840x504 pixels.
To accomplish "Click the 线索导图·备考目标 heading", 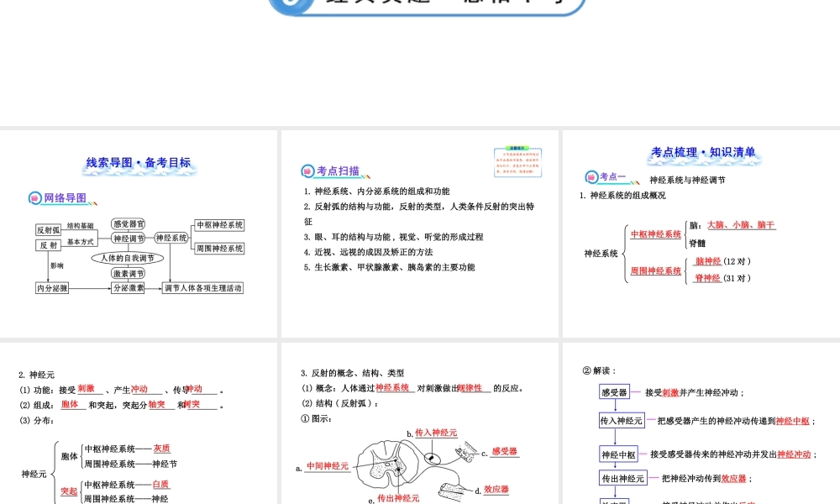I will point(139,163).
